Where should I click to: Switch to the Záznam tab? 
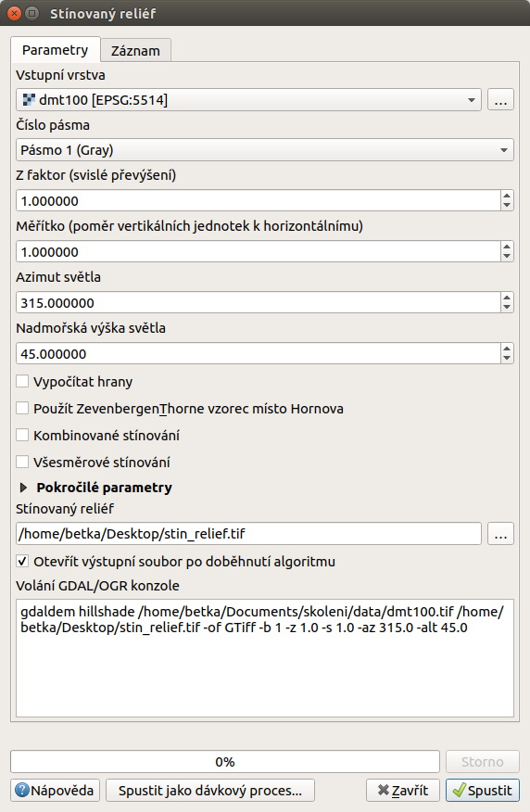click(x=135, y=51)
